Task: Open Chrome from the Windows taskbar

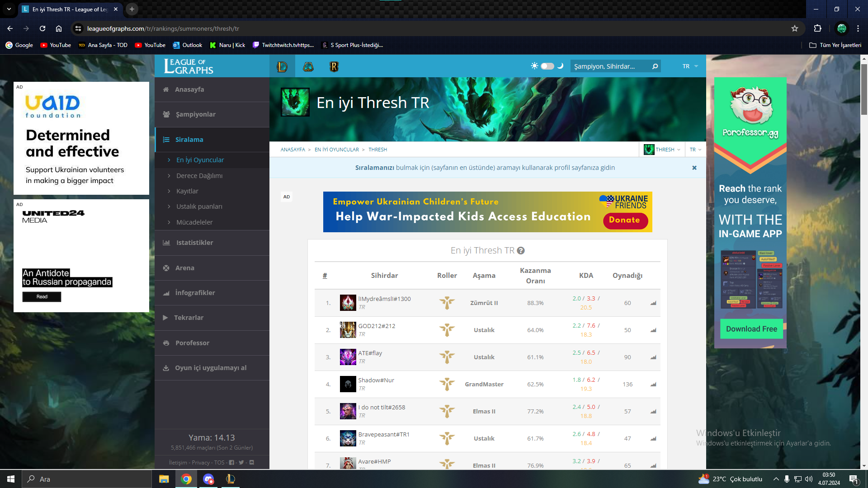Action: click(x=186, y=479)
